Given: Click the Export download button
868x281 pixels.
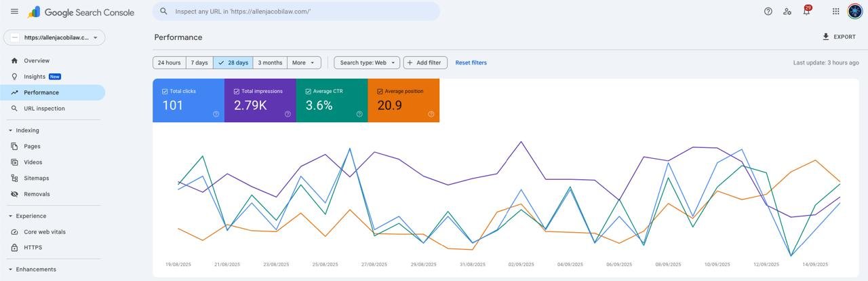Looking at the screenshot, I should [839, 37].
